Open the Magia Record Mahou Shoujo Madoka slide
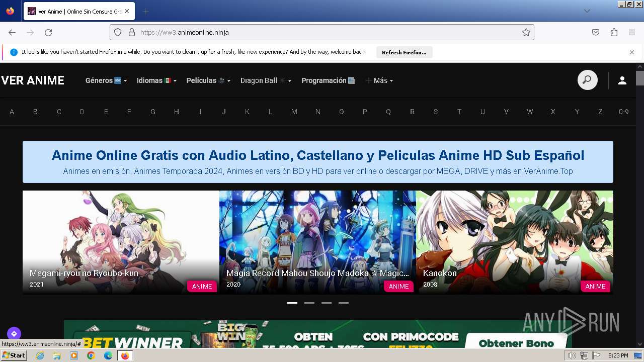Screen dimensions: 644x362 317,242
